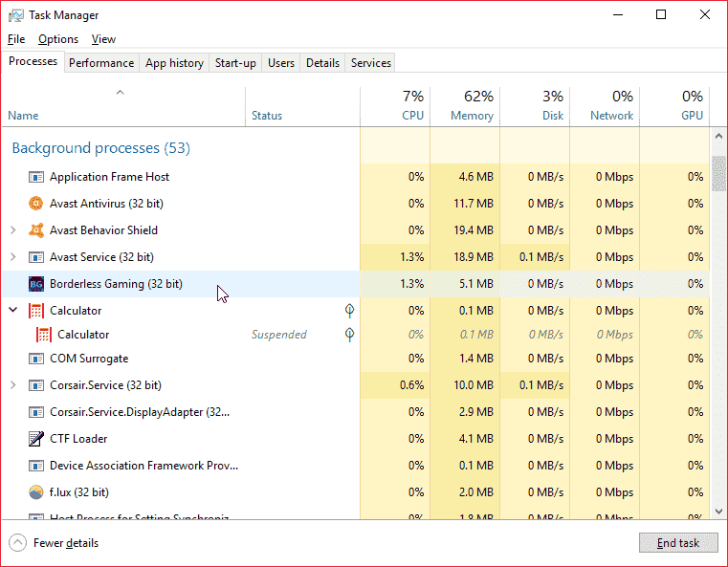Screen dimensions: 728x567
Task: Click the scrollbar up arrow
Action: (x=718, y=137)
